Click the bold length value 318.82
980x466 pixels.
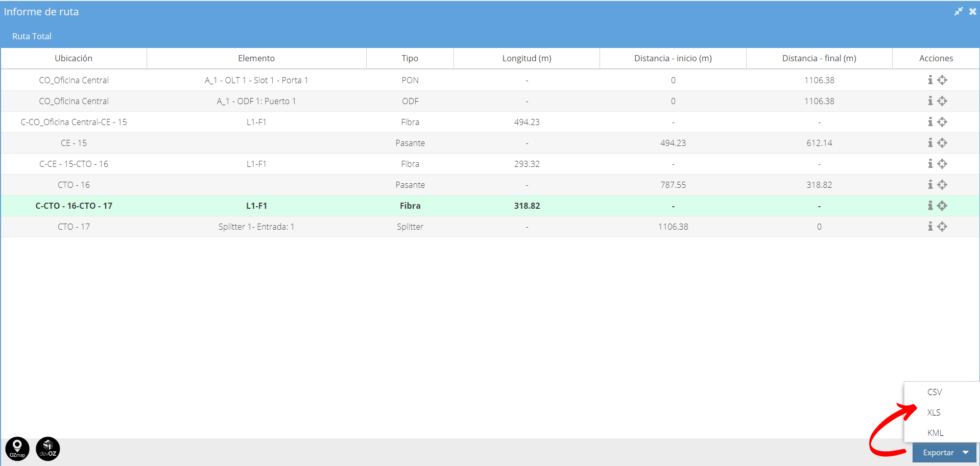tap(527, 206)
